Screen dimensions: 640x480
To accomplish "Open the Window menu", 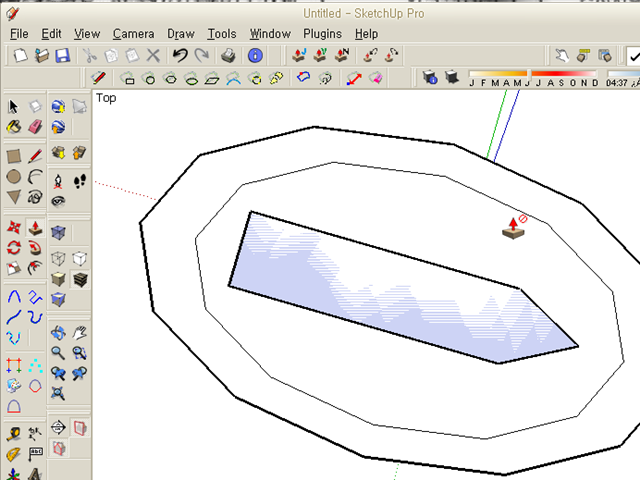I will click(270, 34).
